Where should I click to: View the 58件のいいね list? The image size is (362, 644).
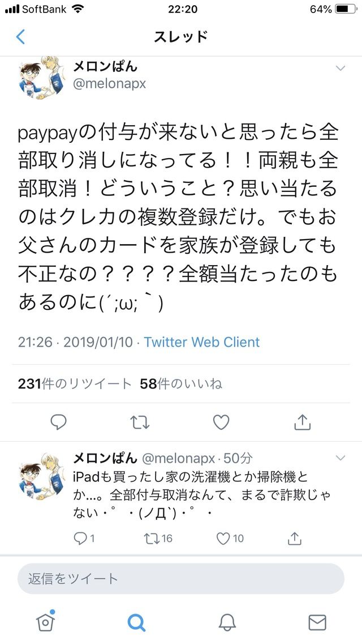(181, 383)
